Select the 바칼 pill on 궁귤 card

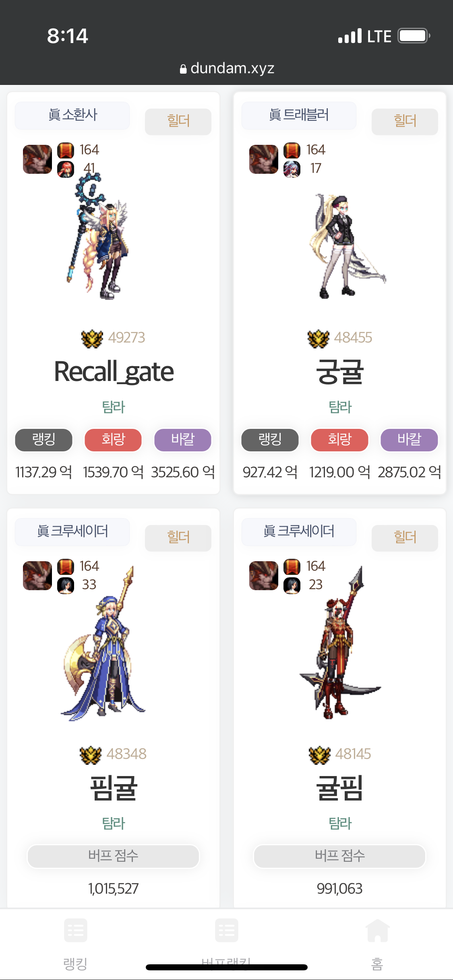coord(409,440)
